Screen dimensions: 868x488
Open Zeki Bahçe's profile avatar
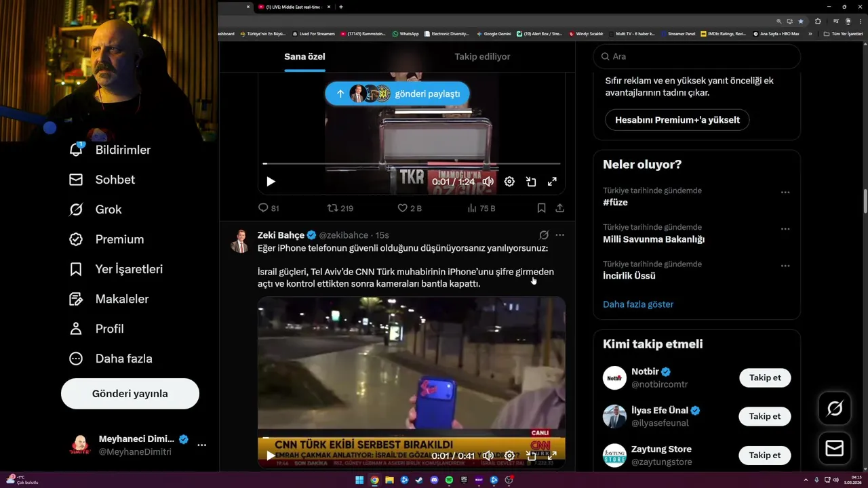pos(240,241)
